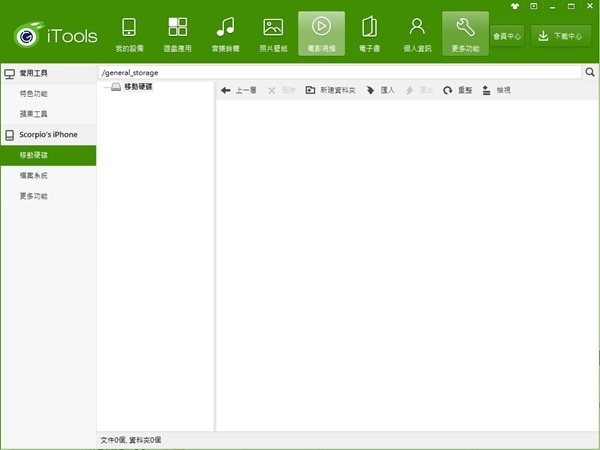
Task: Click the 匯入 import button
Action: point(380,90)
